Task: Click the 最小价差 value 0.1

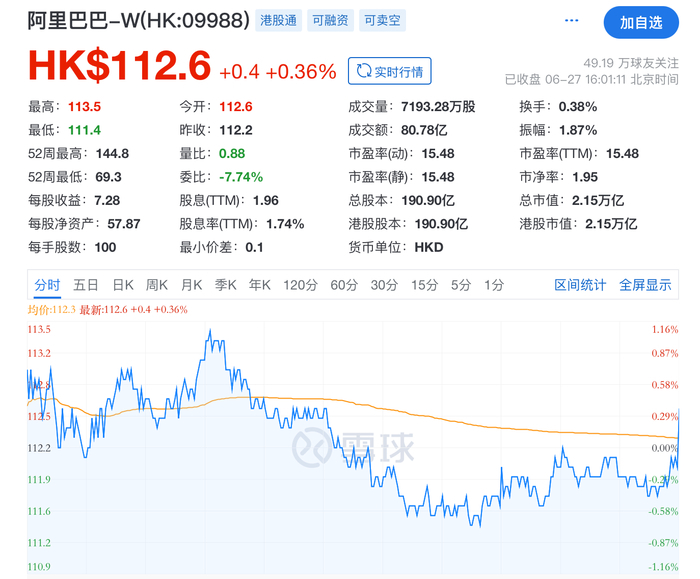Action: 254,247
